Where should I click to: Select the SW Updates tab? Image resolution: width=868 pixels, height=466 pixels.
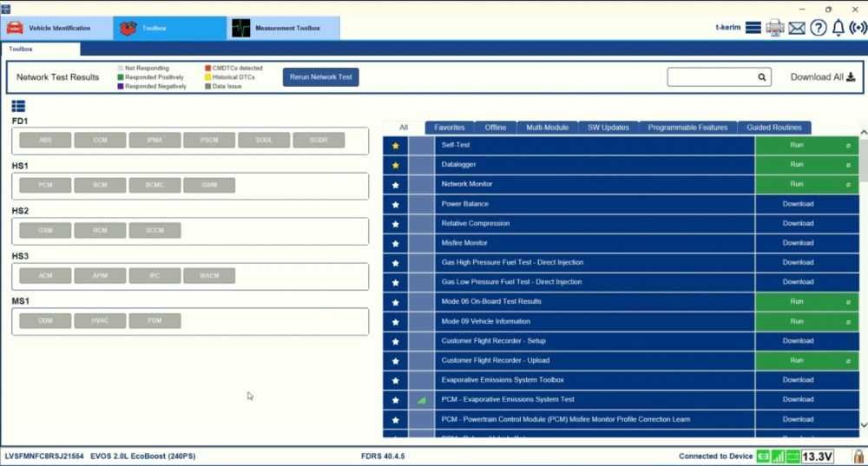(x=608, y=128)
